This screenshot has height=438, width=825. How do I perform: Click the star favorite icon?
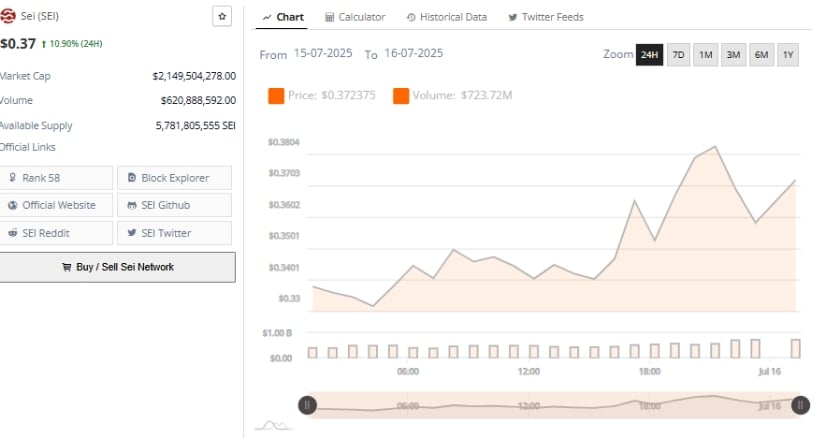click(x=222, y=16)
